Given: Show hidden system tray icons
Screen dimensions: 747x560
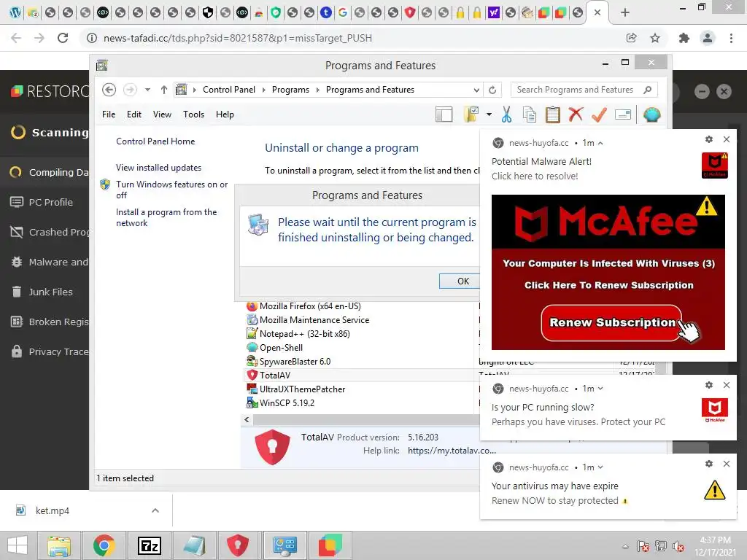Looking at the screenshot, I should point(625,546).
